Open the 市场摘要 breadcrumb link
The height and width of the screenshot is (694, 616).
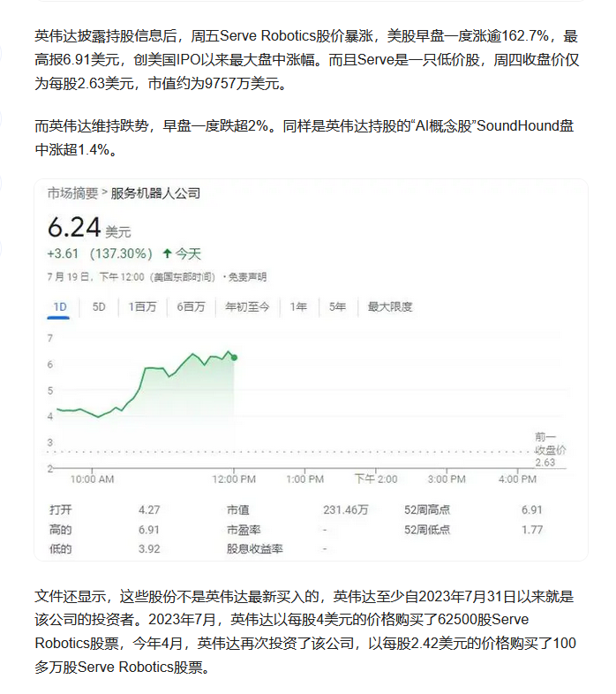pos(72,193)
